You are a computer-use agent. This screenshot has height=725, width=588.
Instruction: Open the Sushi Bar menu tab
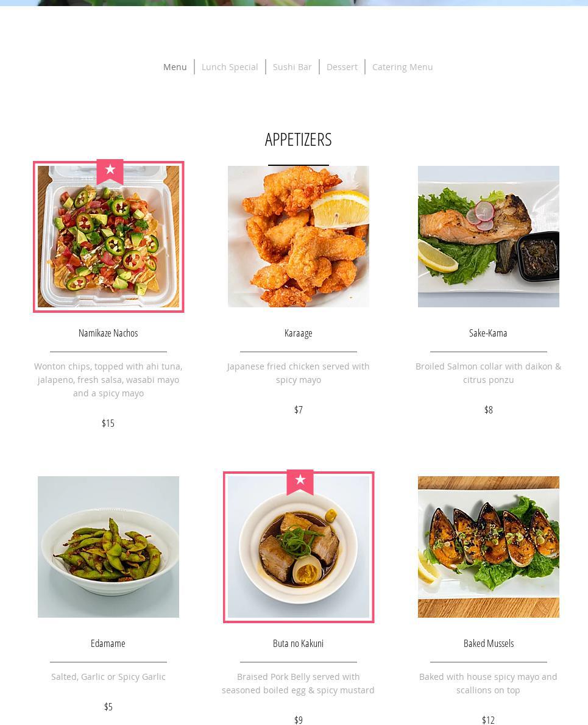pos(292,67)
